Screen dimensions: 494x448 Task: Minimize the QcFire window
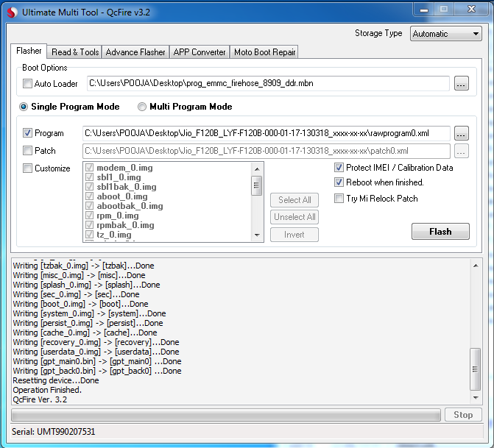coord(424,10)
